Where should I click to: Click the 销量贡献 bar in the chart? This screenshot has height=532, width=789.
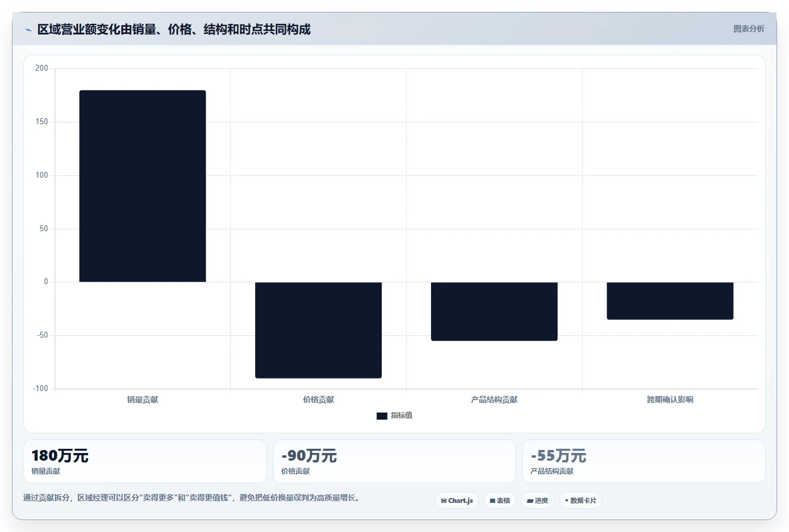[x=143, y=186]
